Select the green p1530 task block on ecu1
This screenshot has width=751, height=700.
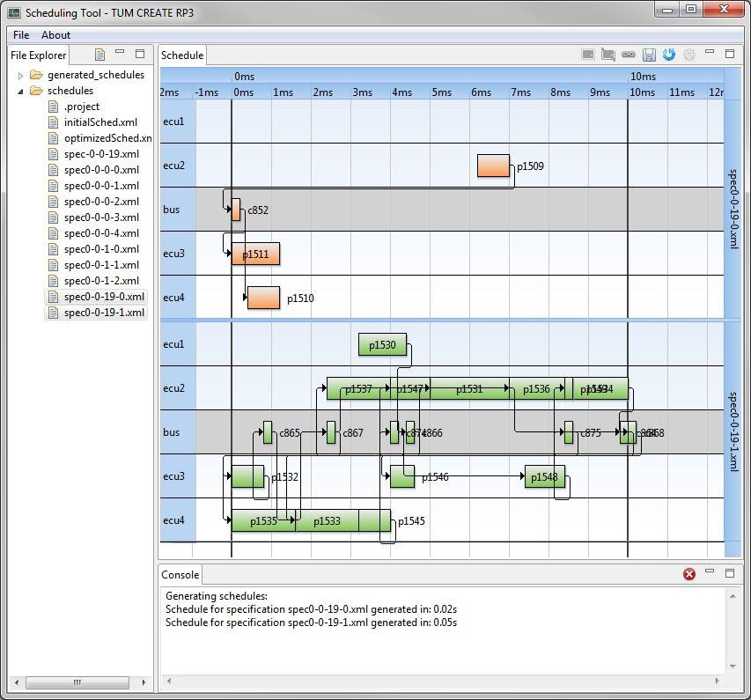382,345
